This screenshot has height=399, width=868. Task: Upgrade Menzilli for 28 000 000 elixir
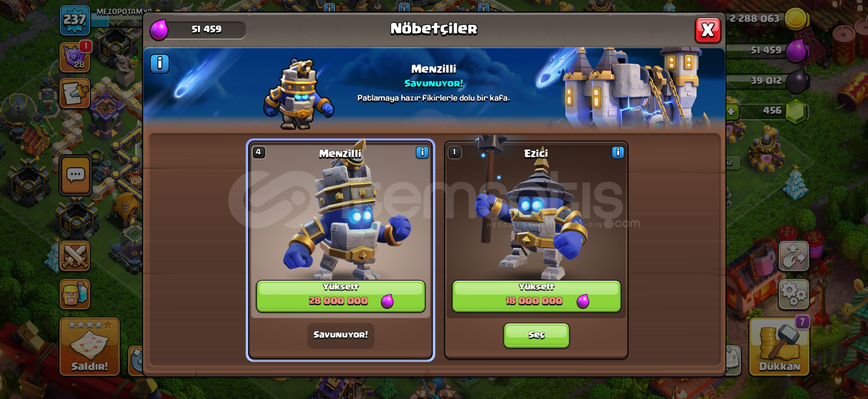point(341,296)
